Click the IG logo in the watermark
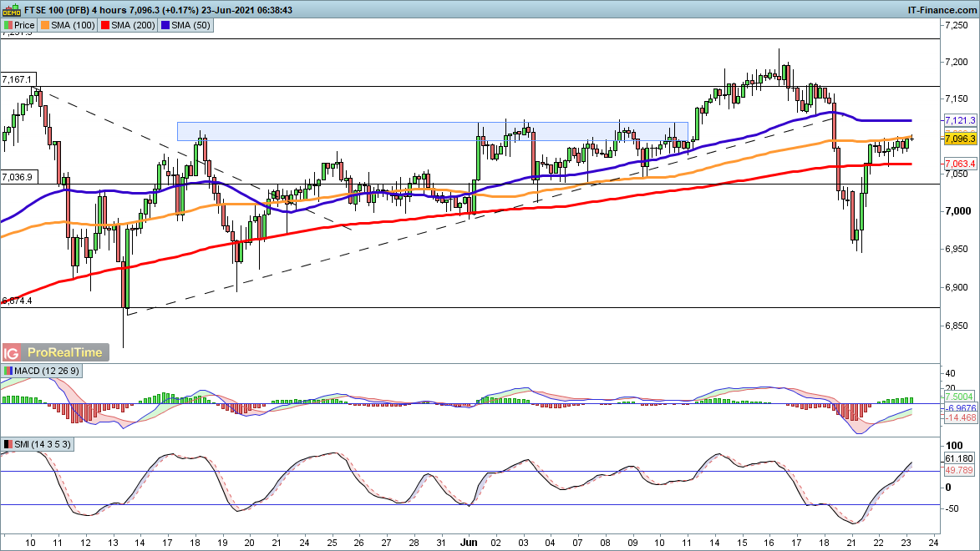This screenshot has width=980, height=551. 13,352
